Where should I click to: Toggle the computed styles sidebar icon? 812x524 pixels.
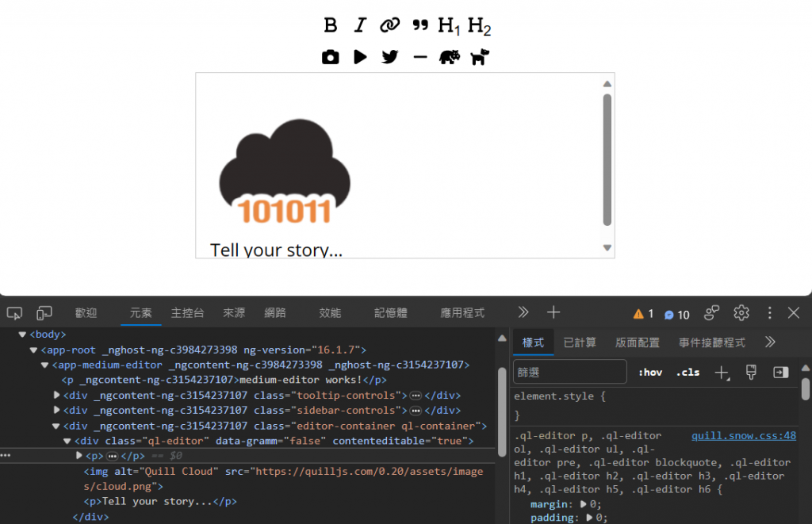780,373
